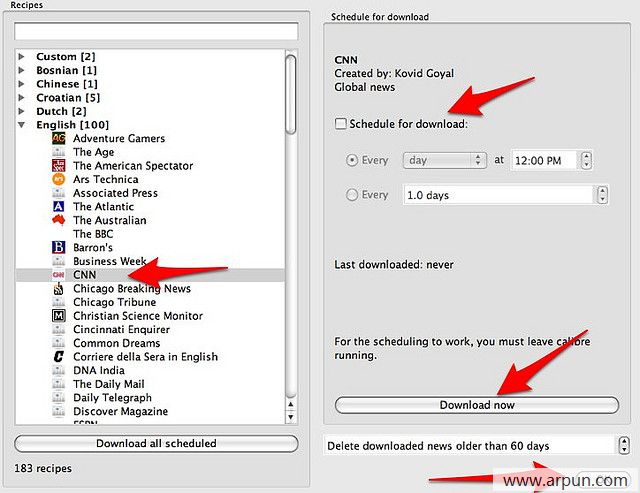Collapse the English [100] category
Viewport: 640px width, 493px height.
[22, 125]
